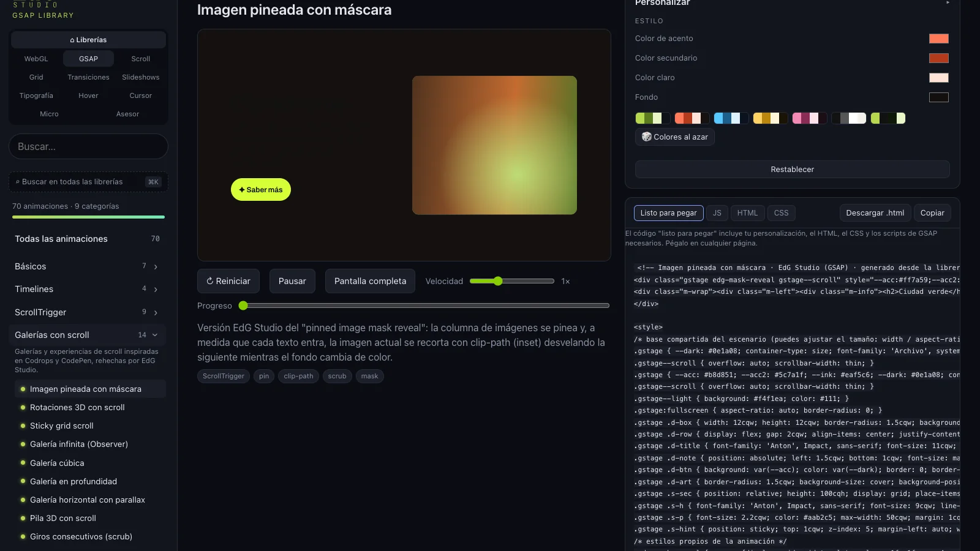
Task: Open the Transiciones library tab
Action: click(x=88, y=77)
